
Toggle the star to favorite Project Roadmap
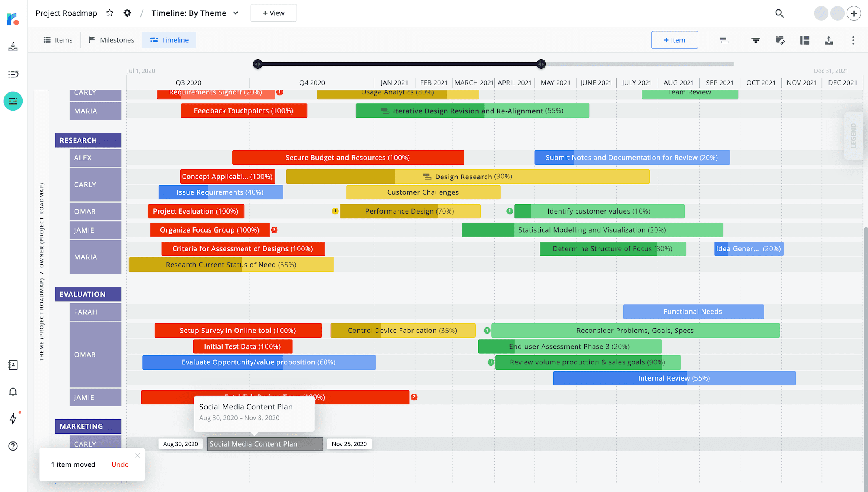(109, 12)
